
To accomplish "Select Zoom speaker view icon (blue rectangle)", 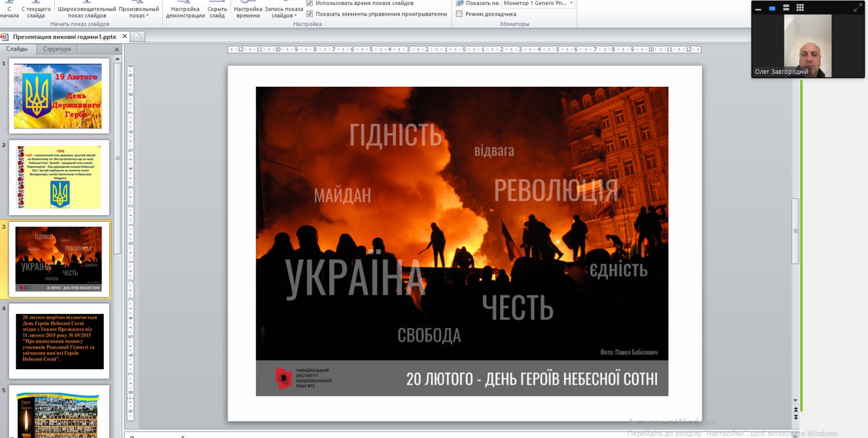I will coord(772,8).
